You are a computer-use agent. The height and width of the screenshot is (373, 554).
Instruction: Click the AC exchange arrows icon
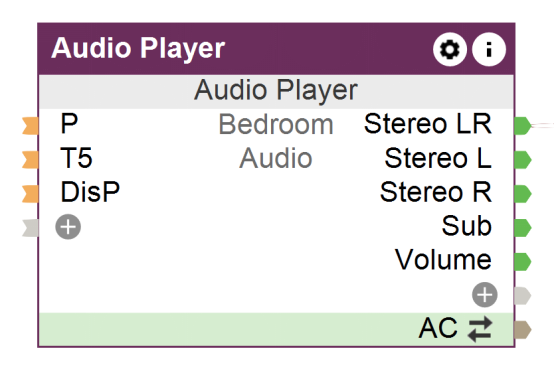pos(480,329)
